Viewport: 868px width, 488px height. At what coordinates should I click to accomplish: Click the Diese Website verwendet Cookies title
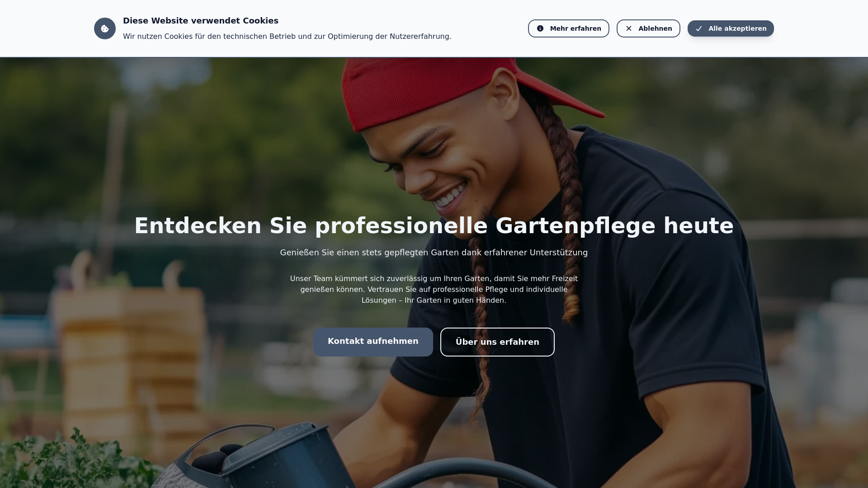click(x=201, y=21)
